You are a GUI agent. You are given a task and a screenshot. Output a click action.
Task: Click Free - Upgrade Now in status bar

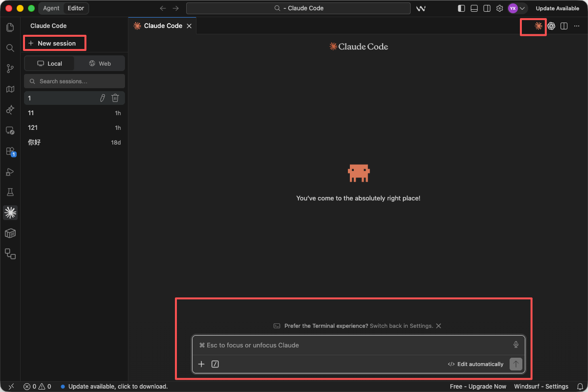tap(478, 387)
